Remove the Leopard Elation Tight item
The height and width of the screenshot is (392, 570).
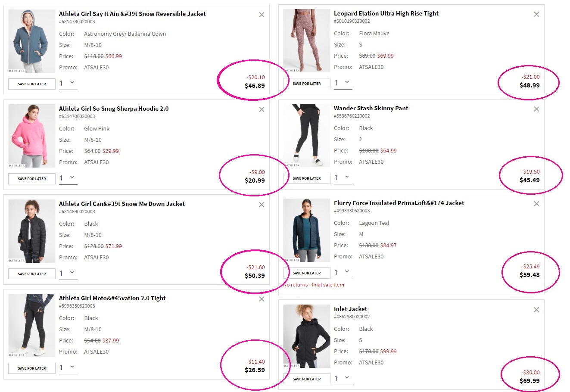[x=536, y=14]
